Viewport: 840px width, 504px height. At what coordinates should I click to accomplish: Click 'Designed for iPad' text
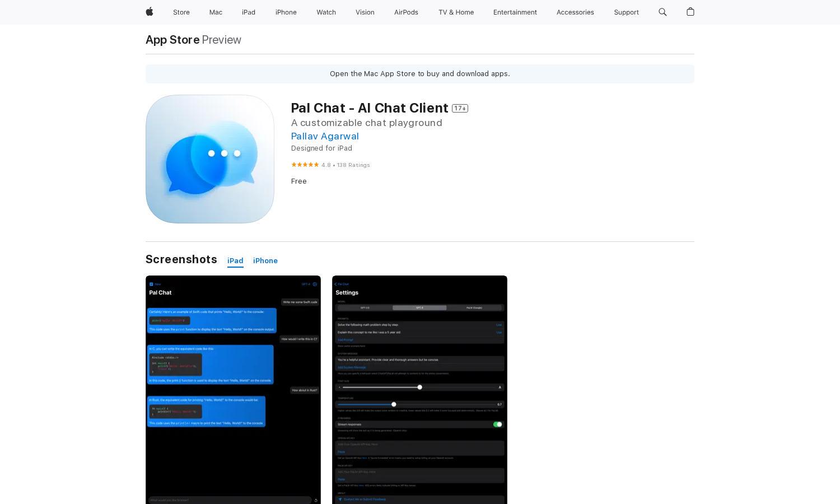tap(321, 148)
